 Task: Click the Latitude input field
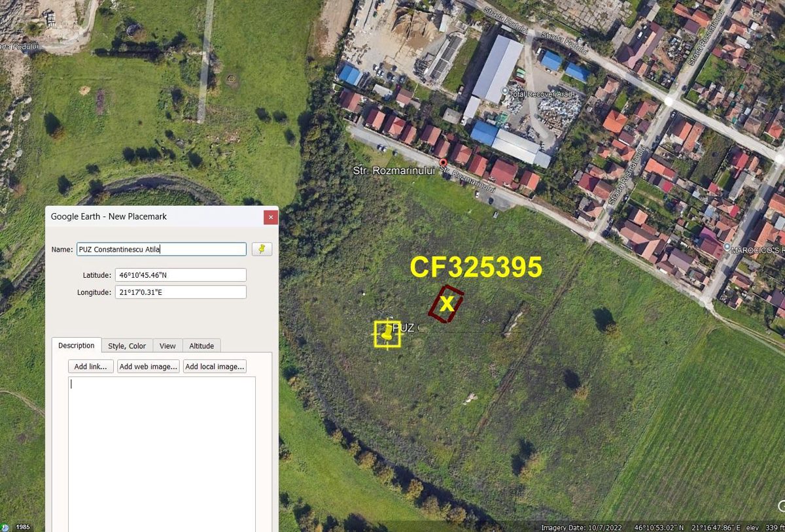(181, 275)
